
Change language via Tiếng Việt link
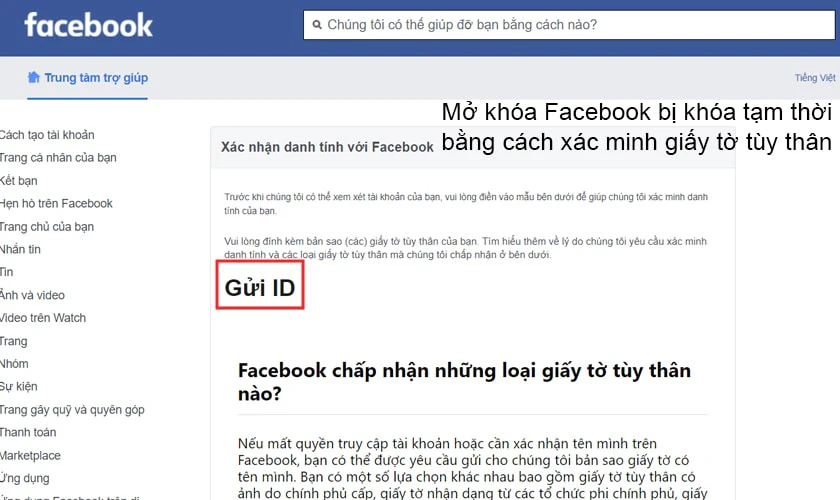815,78
